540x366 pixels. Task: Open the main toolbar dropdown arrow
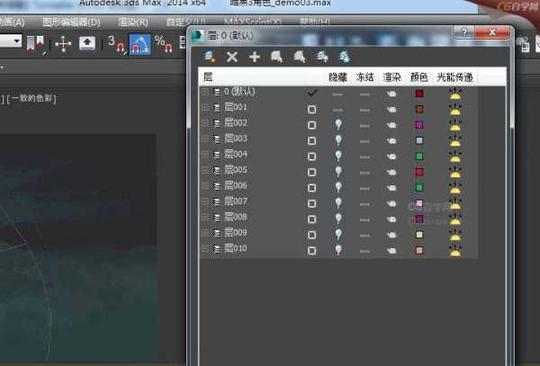(x=17, y=41)
